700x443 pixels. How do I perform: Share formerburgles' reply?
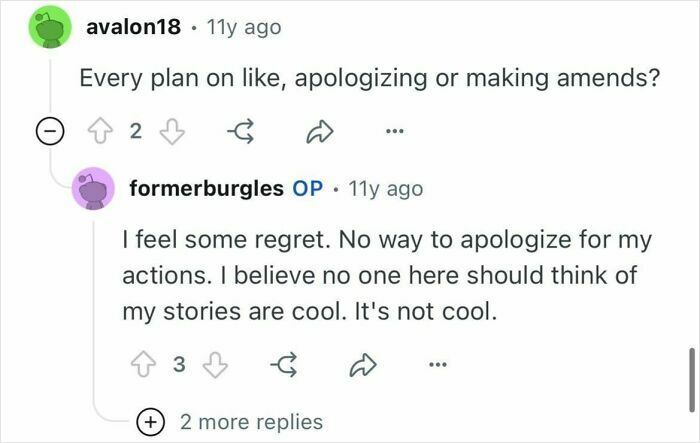(x=362, y=365)
